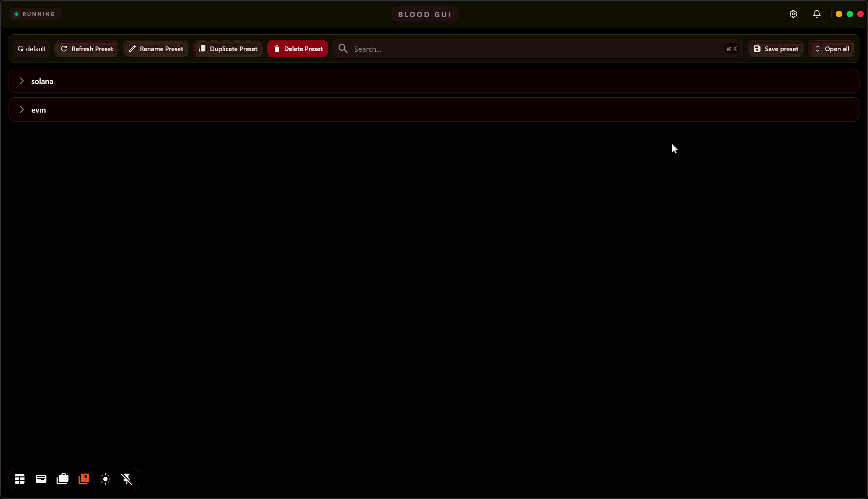The height and width of the screenshot is (499, 868).
Task: Select the orange presets bookmark icon
Action: tap(84, 479)
